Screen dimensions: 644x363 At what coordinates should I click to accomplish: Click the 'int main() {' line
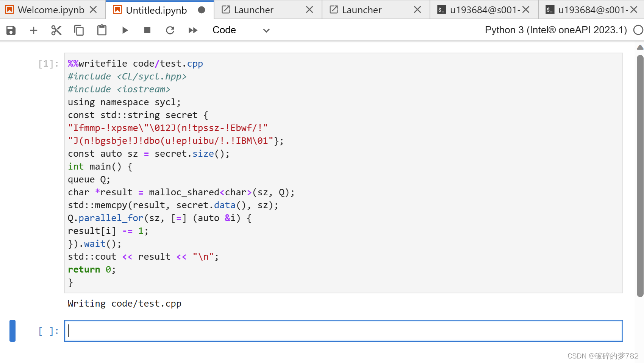coord(100,167)
